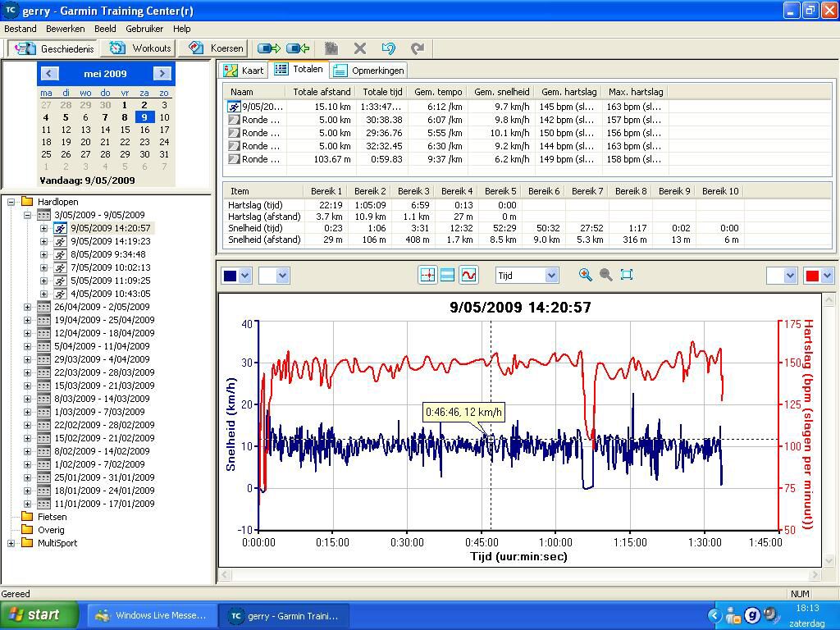This screenshot has width=840, height=630.
Task: Click the system tray expand arrow
Action: (714, 615)
